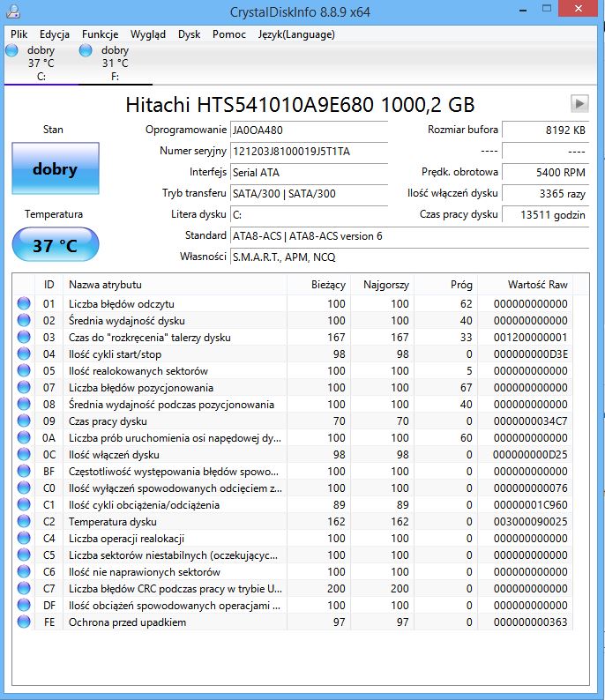Viewport: 605px width, 700px height.
Task: Switch to the C: disk tab
Action: coord(41,63)
